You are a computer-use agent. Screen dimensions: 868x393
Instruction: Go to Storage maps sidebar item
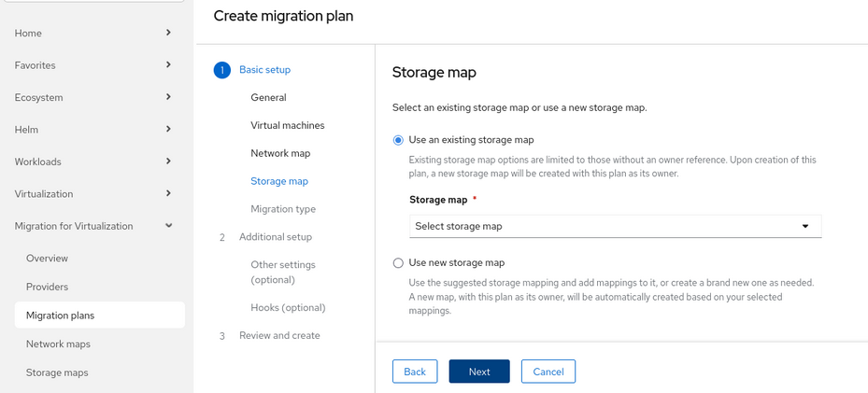tap(57, 372)
